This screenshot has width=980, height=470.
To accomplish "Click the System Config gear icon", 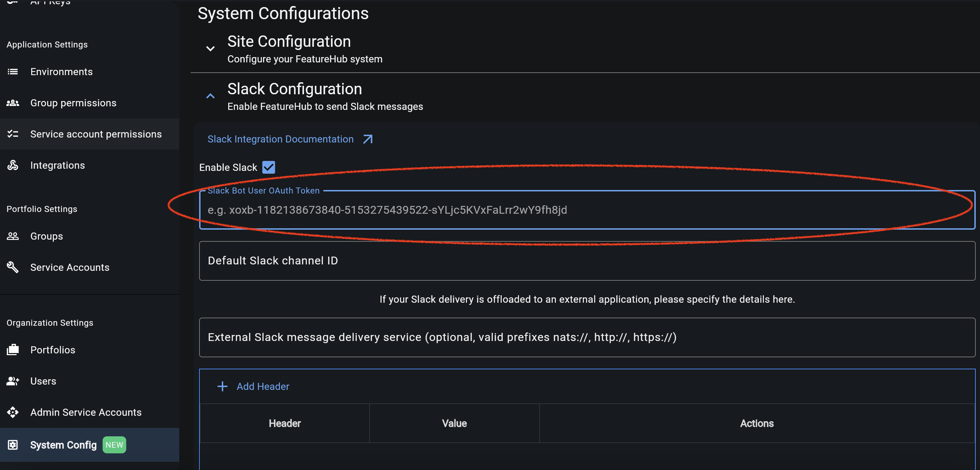I will [x=12, y=444].
